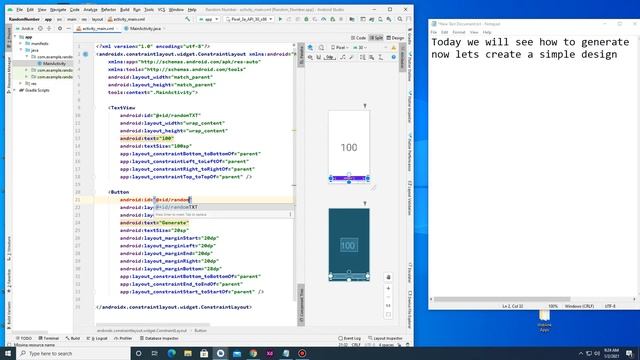Open the Navigate menu
The height and width of the screenshot is (360, 640).
tap(58, 9)
